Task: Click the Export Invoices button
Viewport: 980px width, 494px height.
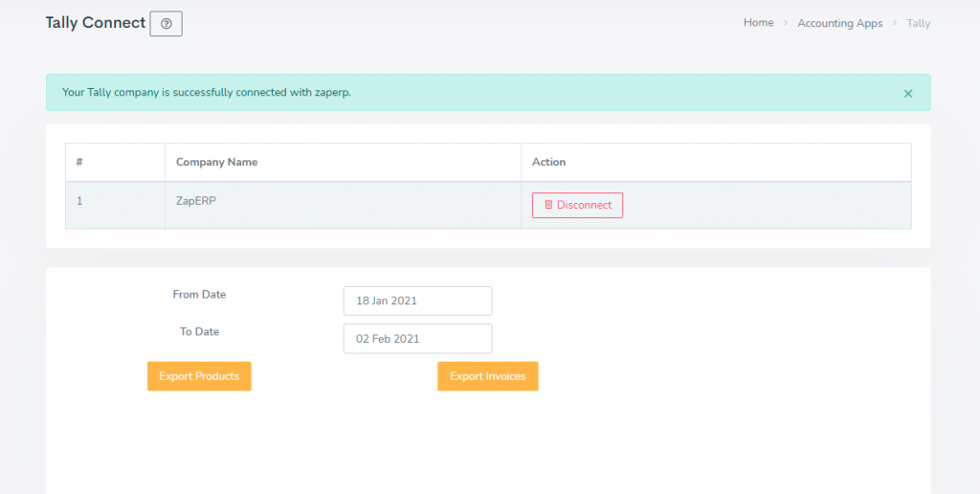Action: tap(487, 376)
